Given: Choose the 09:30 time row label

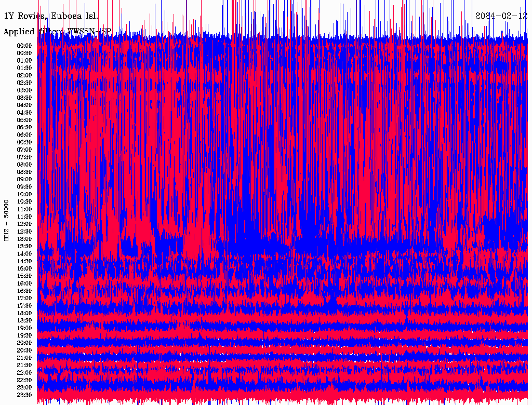Looking at the screenshot, I should point(24,187).
